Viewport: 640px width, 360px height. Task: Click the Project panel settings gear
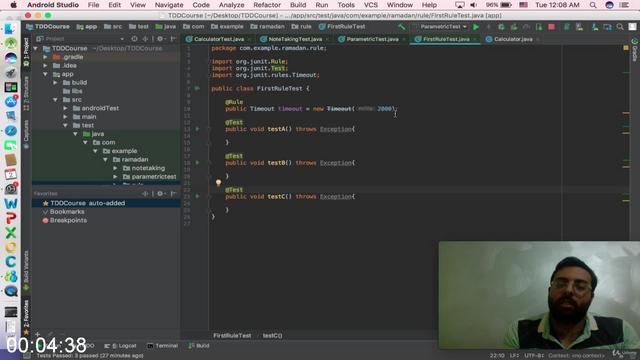tap(160, 39)
